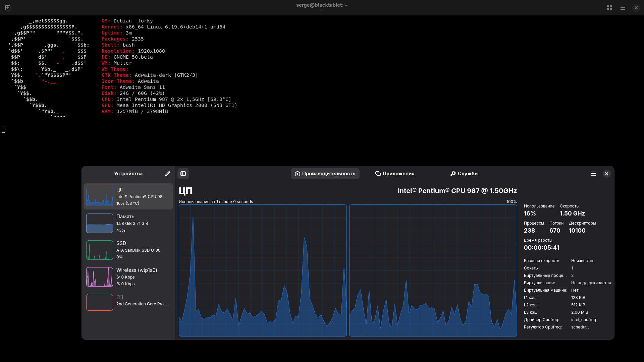This screenshot has width=644, height=362.
Task: Click the CPU mini graph thumbnail
Action: (x=100, y=196)
